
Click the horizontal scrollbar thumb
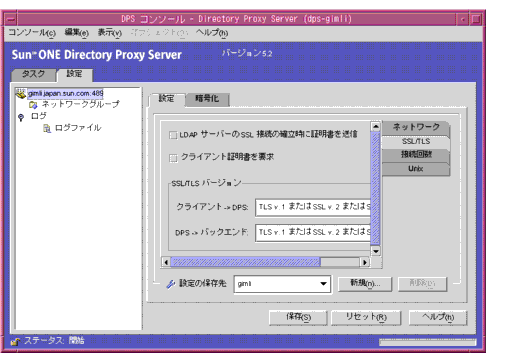click(245, 262)
